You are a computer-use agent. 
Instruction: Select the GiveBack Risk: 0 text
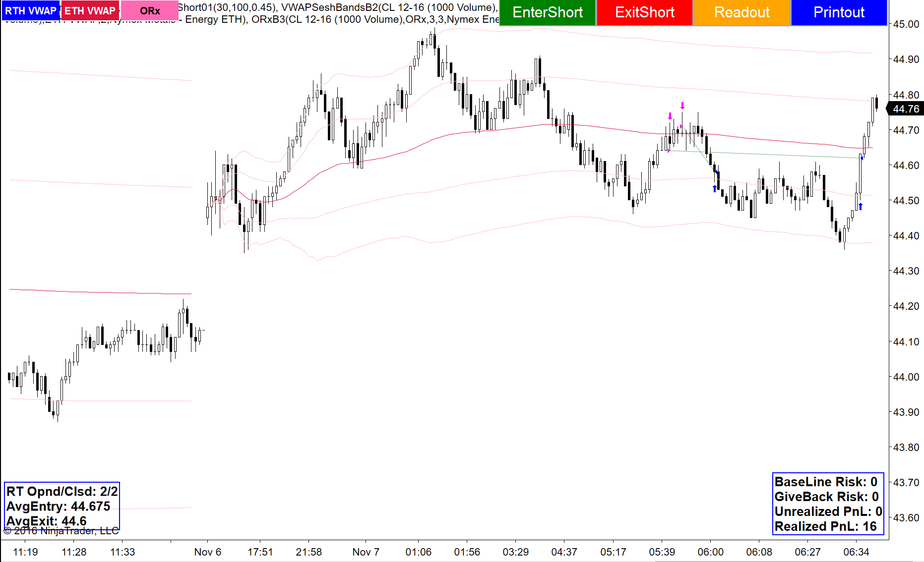(x=827, y=497)
